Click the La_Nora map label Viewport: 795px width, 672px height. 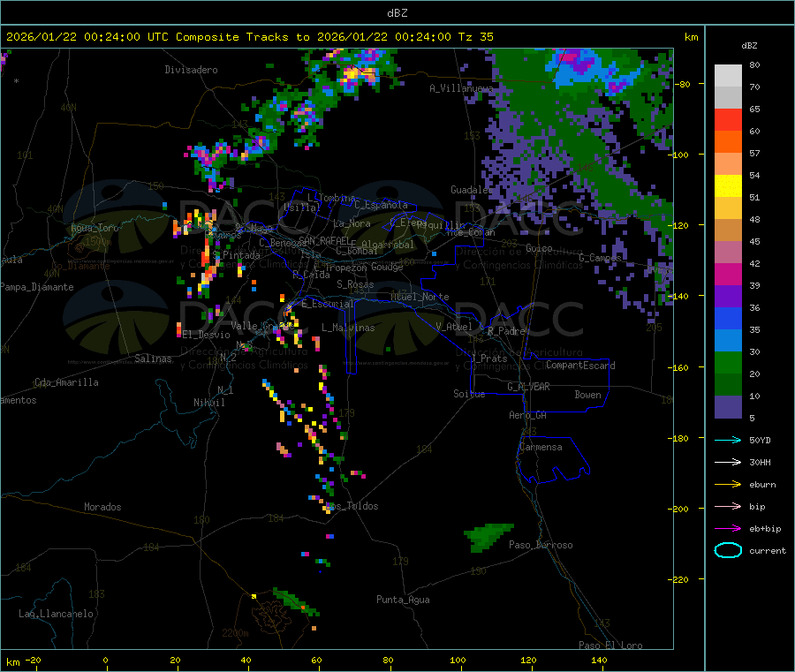pyautogui.click(x=352, y=223)
